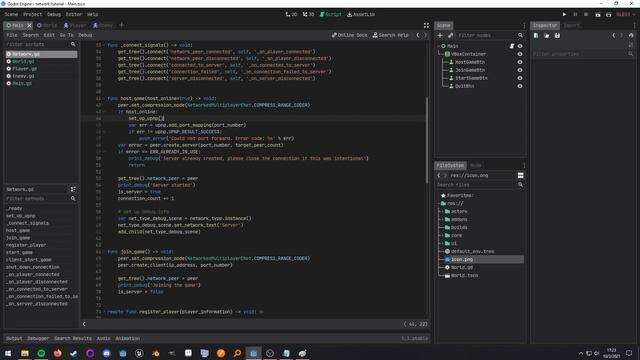Unfold the register_player function in the gutter
The width and height of the screenshot is (640, 360).
pyautogui.click(x=104, y=312)
